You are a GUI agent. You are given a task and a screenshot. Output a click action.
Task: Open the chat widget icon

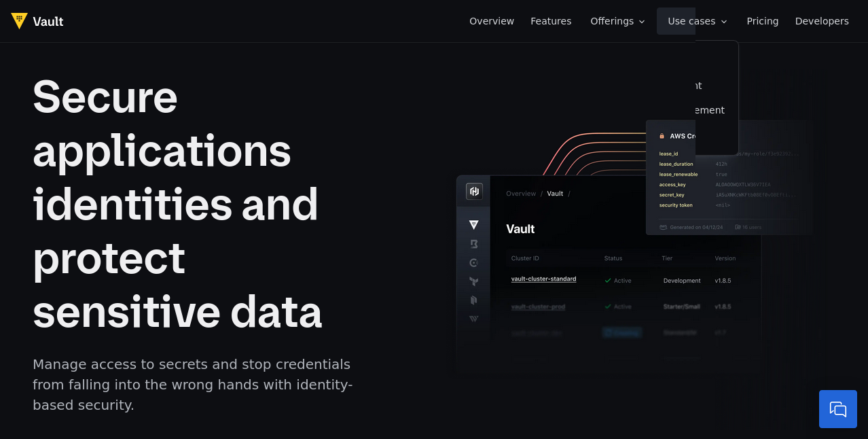838,409
